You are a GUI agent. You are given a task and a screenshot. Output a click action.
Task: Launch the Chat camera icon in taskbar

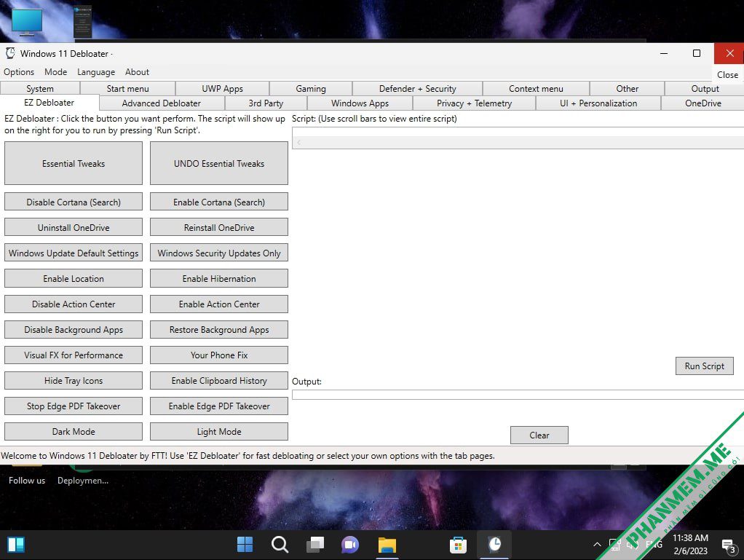350,544
